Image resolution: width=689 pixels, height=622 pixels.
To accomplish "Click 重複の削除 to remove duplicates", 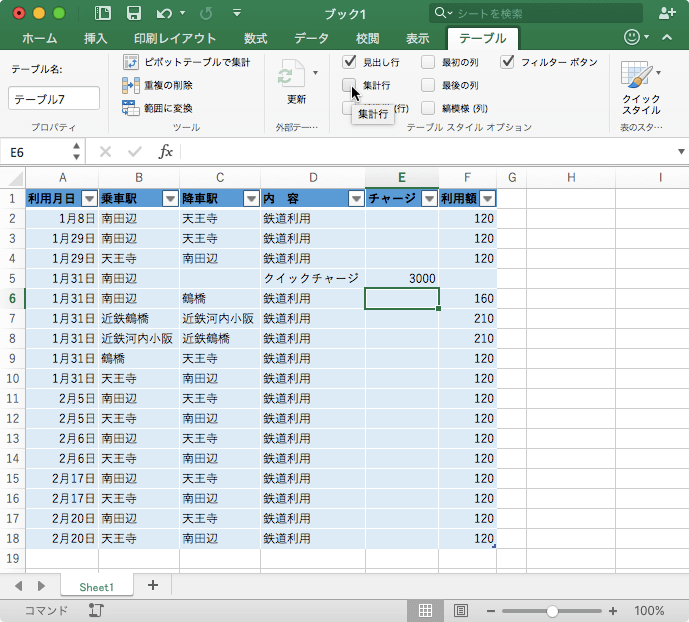I will [x=158, y=85].
